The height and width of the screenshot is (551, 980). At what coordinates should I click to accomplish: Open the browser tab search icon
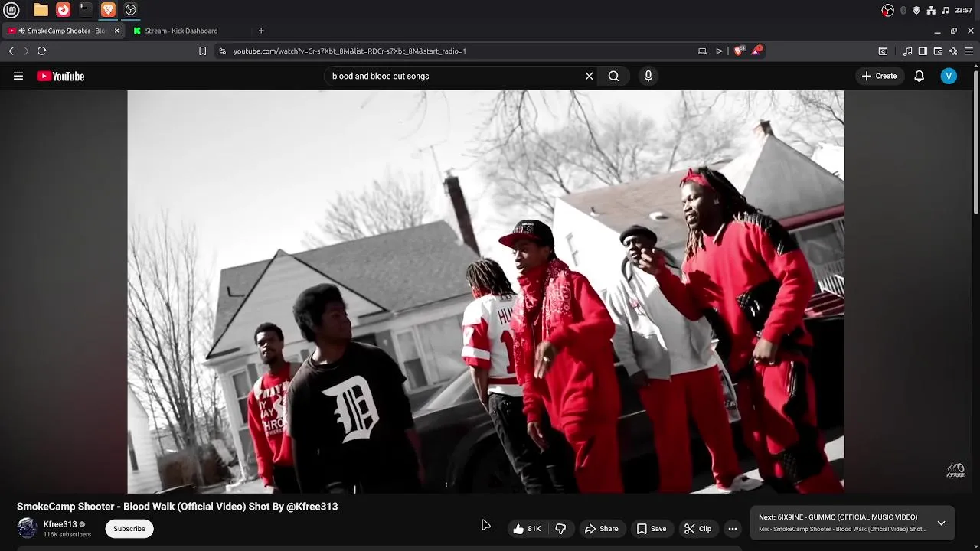[x=883, y=51]
